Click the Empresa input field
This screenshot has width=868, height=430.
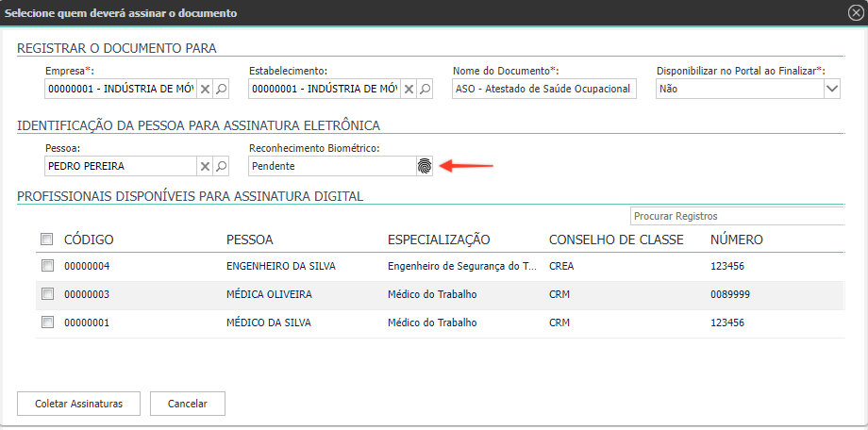point(121,89)
